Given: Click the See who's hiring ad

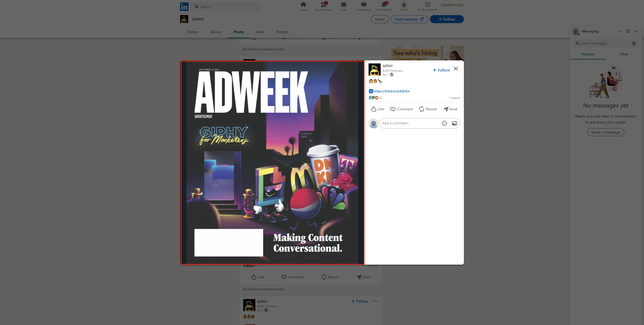Looking at the screenshot, I should 426,53.
